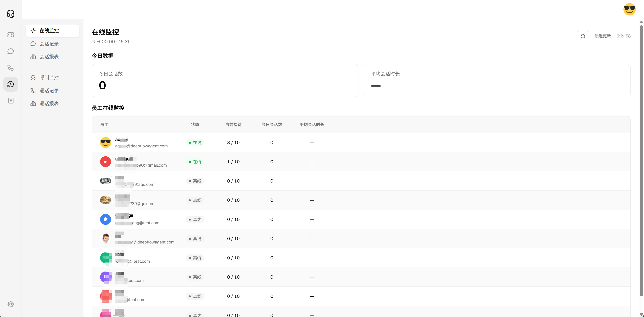
Task: Click the red 'm' employee avatar
Action: (x=106, y=162)
